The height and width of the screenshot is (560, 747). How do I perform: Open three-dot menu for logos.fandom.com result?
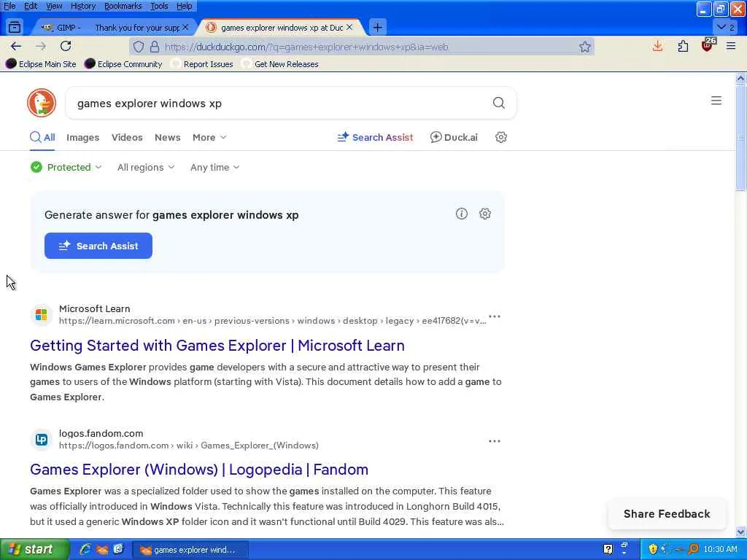(495, 441)
